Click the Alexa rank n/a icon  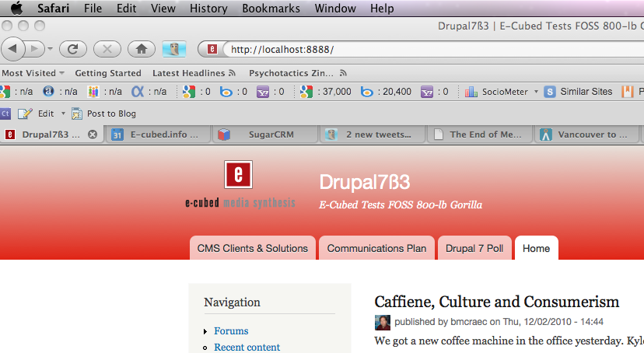tap(48, 91)
